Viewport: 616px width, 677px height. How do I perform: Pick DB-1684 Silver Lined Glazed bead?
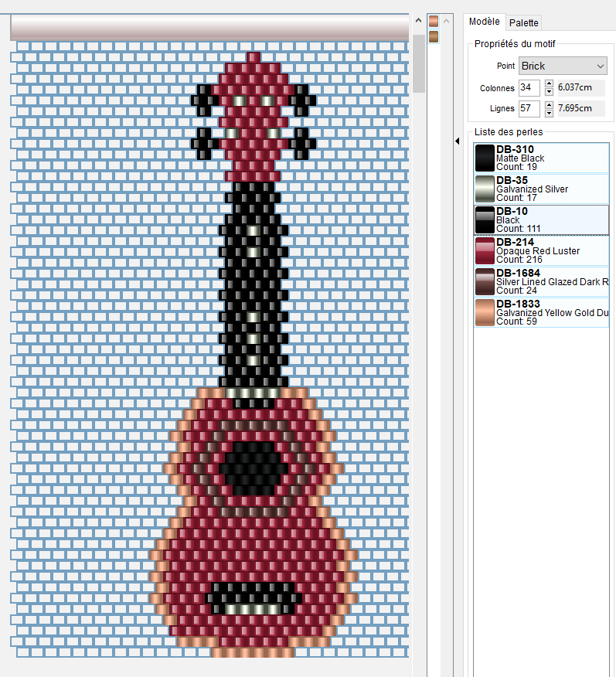tap(541, 281)
